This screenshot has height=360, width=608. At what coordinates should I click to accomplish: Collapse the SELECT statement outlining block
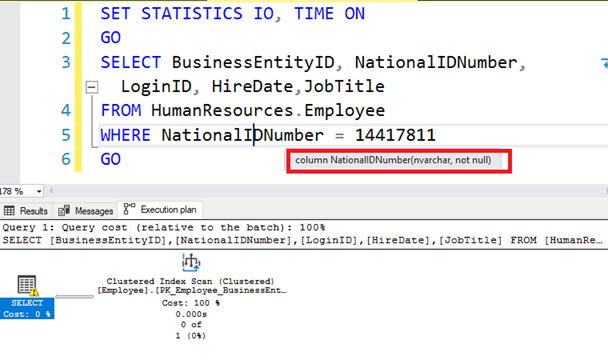[92, 87]
